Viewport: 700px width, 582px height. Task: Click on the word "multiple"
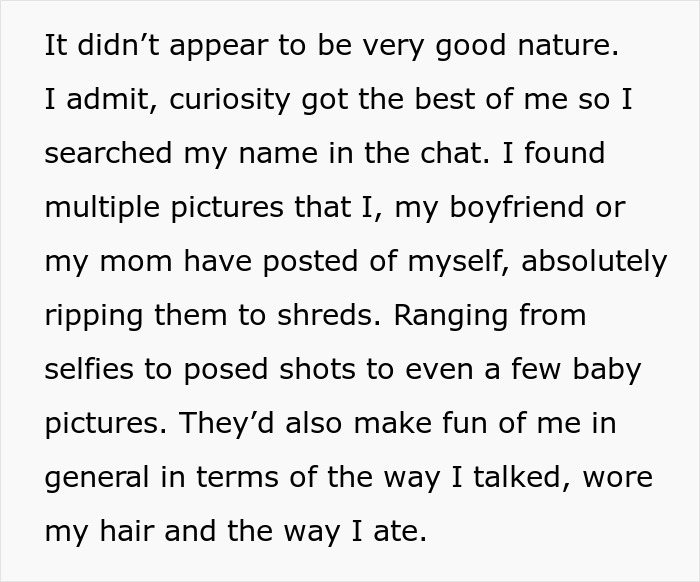point(108,208)
